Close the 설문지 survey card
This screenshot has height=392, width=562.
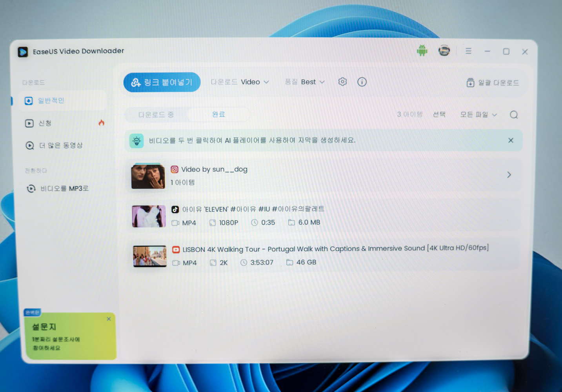109,319
